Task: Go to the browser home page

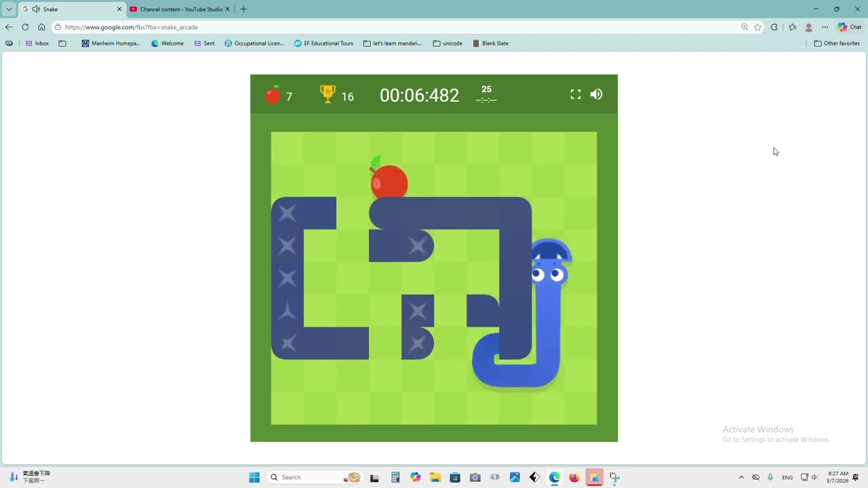Action: pyautogui.click(x=41, y=27)
